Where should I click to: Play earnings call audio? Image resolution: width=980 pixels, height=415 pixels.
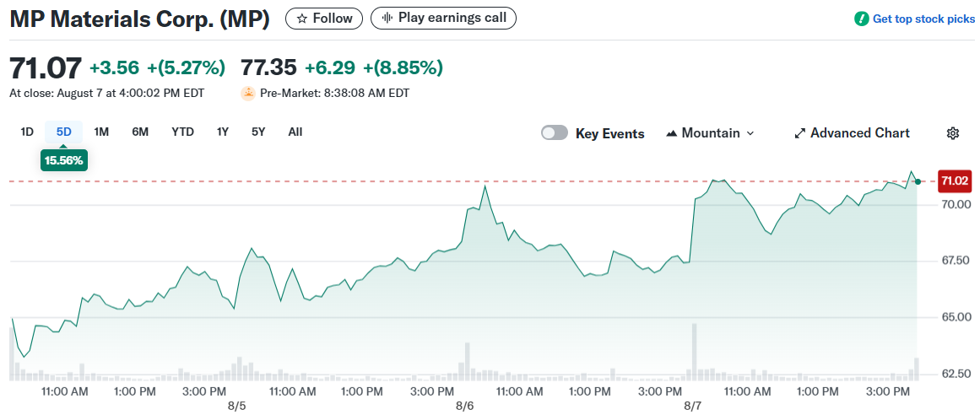pyautogui.click(x=443, y=18)
